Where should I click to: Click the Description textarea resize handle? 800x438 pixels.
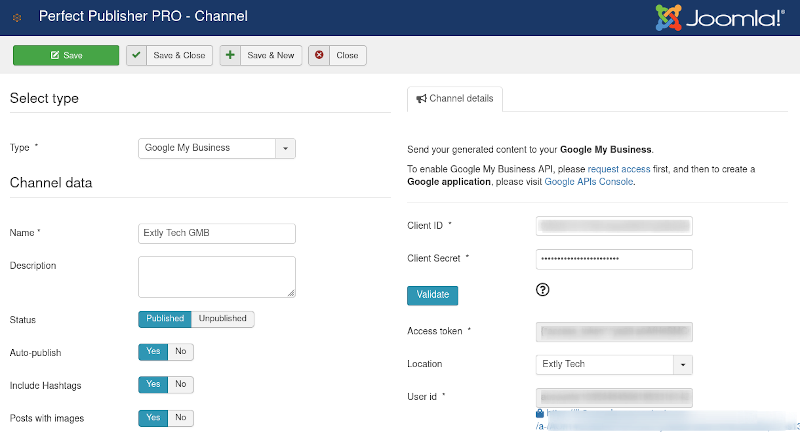[x=291, y=293]
